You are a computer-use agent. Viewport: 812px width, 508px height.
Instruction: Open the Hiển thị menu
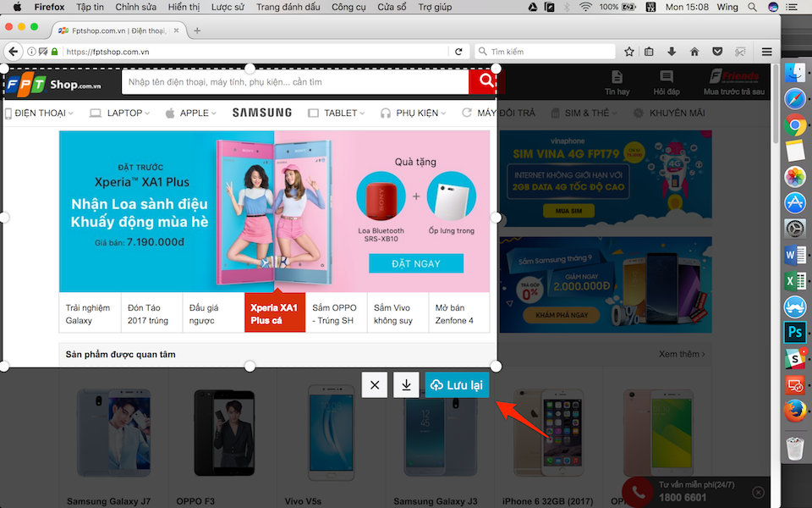[184, 7]
